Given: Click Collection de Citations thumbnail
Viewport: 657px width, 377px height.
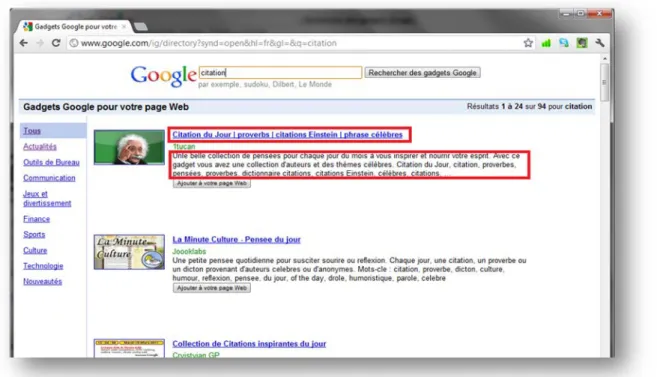Looking at the screenshot, I should click(x=129, y=349).
